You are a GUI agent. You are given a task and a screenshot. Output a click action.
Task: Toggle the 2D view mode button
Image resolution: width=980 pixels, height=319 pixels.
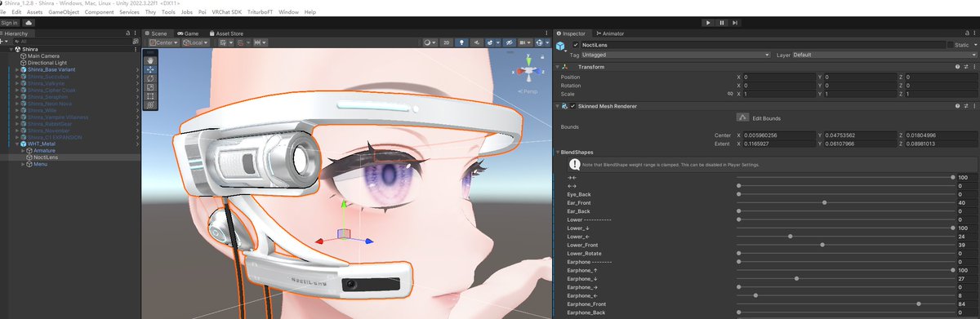tap(447, 42)
